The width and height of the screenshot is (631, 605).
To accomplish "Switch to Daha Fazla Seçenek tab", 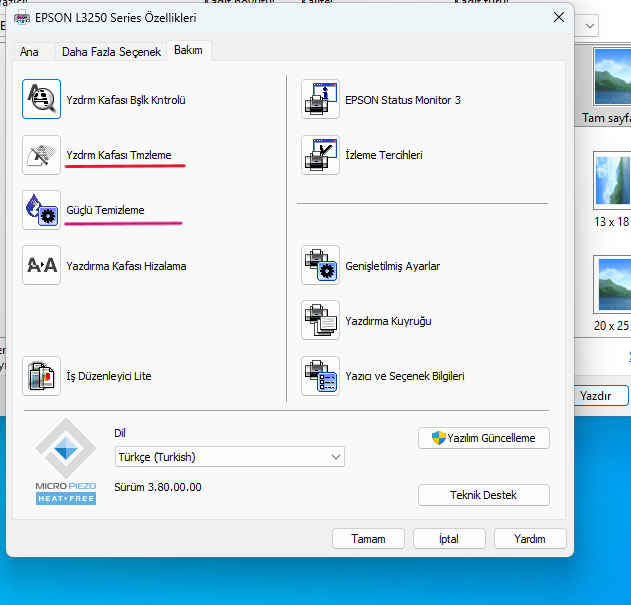I will point(111,52).
